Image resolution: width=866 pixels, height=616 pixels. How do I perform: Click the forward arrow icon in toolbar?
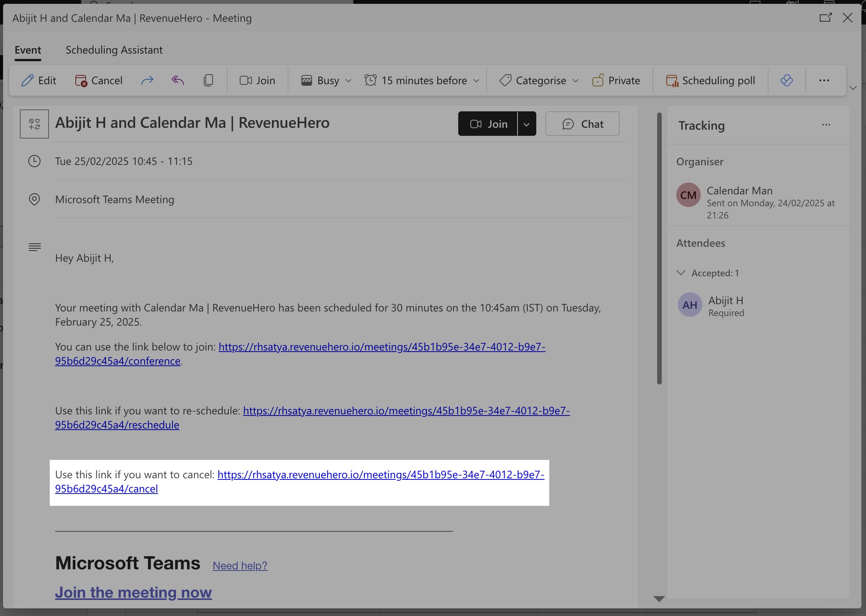pos(147,80)
